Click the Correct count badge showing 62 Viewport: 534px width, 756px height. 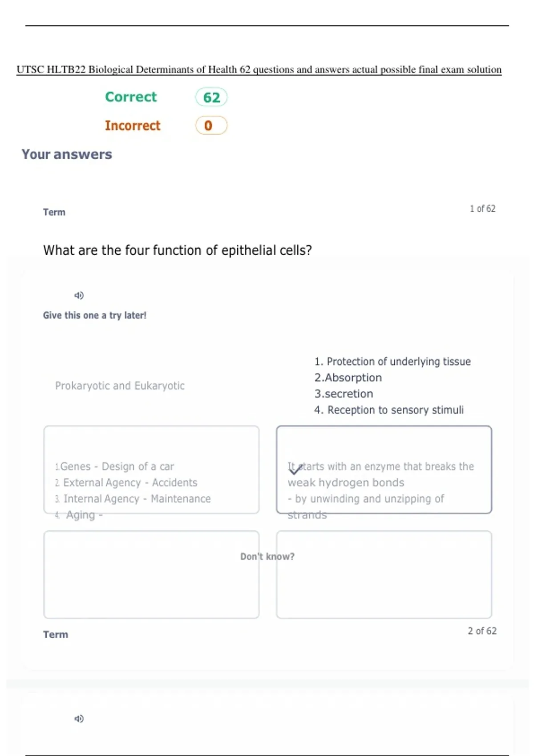[211, 97]
